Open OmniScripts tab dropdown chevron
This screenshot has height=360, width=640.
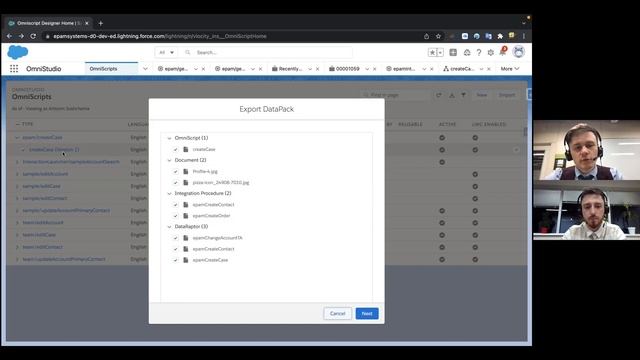(x=145, y=69)
